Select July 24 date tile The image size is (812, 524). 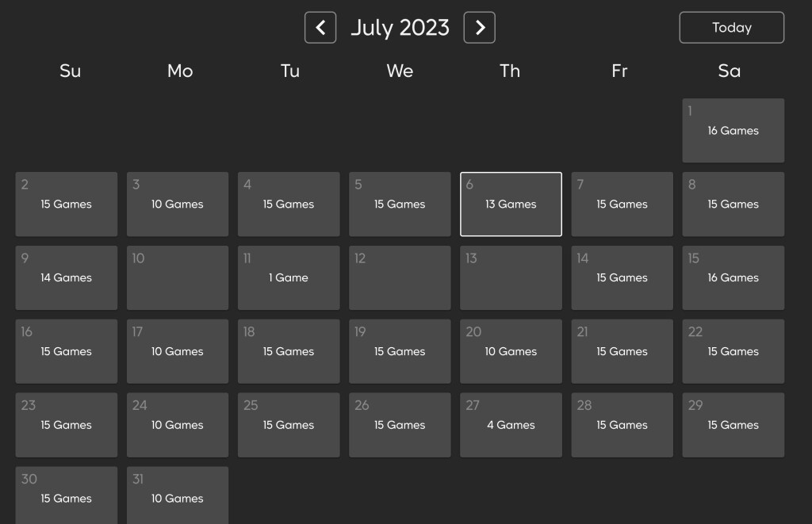pyautogui.click(x=178, y=425)
